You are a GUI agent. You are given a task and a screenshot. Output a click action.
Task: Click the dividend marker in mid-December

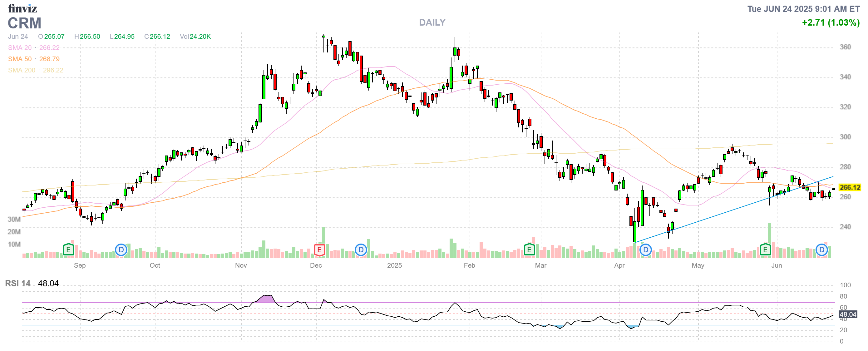click(361, 250)
